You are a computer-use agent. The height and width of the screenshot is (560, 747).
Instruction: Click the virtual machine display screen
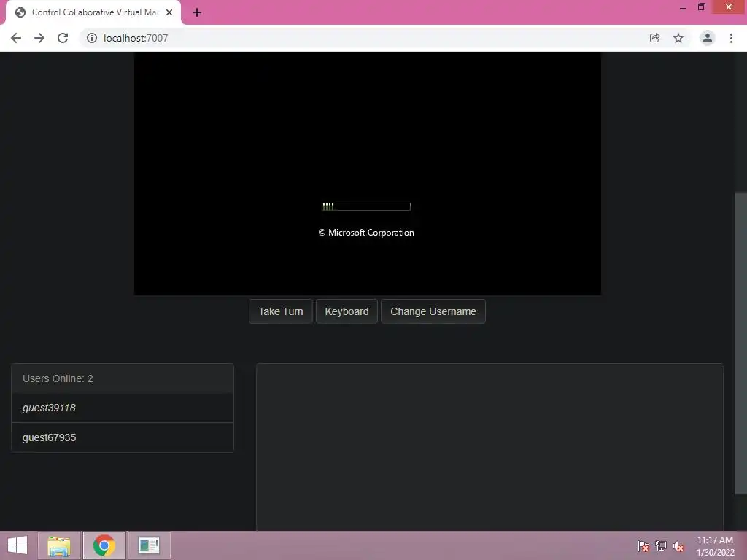[368, 174]
